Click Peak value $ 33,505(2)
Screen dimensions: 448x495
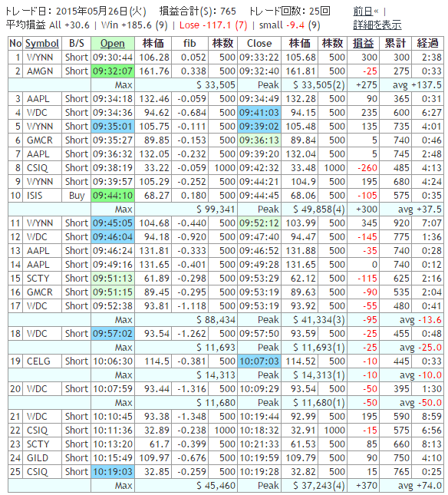[x=318, y=85]
